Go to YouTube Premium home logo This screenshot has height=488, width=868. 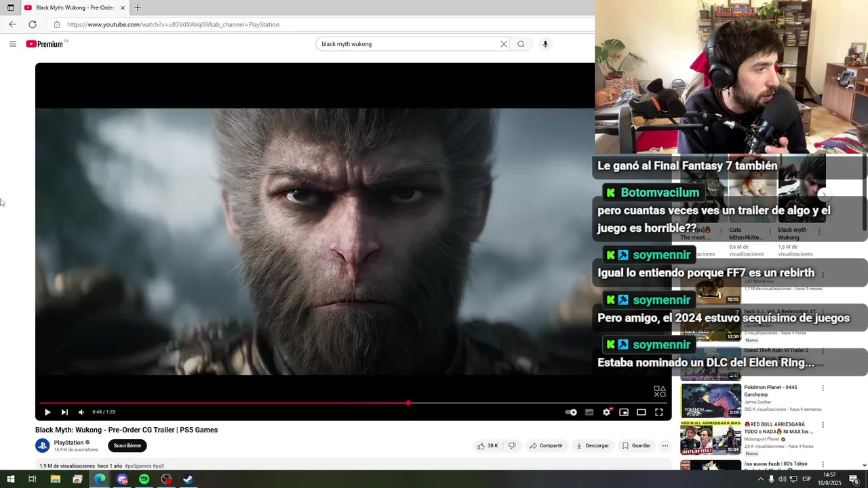(x=45, y=44)
